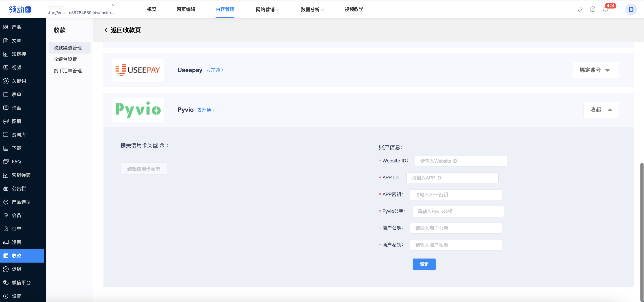Open the 设置 sidebar section
This screenshot has height=302, width=644.
click(x=6, y=296)
